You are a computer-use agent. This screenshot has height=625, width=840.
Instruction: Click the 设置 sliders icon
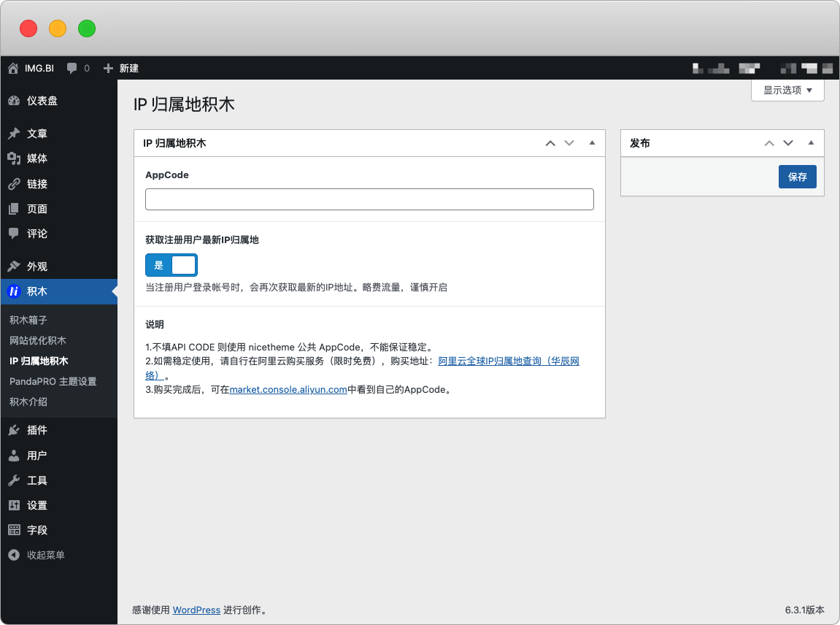14,505
